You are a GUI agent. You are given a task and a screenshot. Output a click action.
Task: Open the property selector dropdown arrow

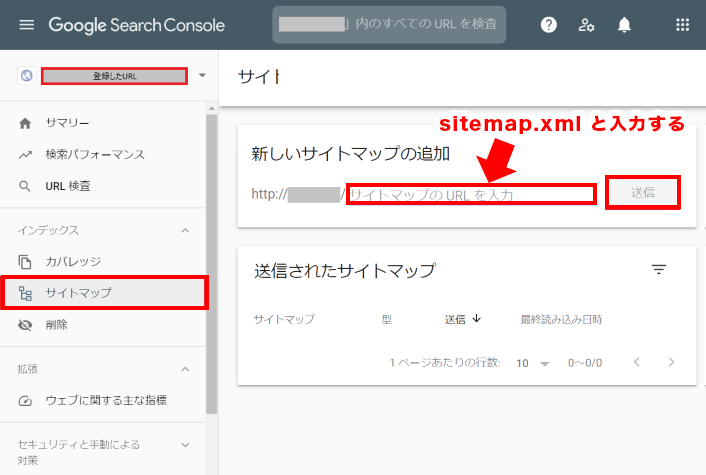[202, 75]
